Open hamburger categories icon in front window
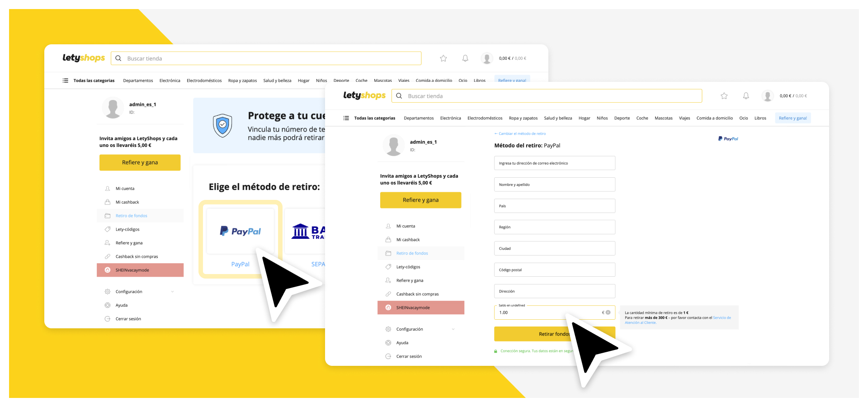868x407 pixels. 346,118
